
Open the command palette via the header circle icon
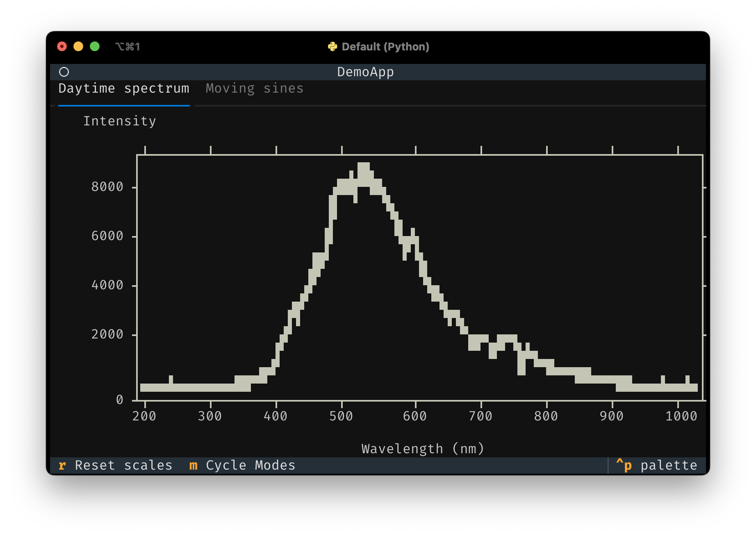pyautogui.click(x=64, y=72)
